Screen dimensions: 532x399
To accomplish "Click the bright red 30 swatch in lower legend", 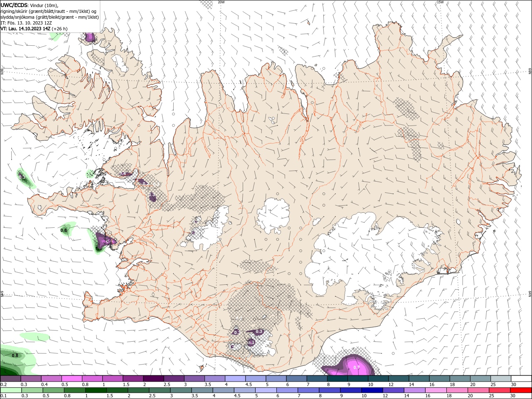I will click(x=521, y=390).
